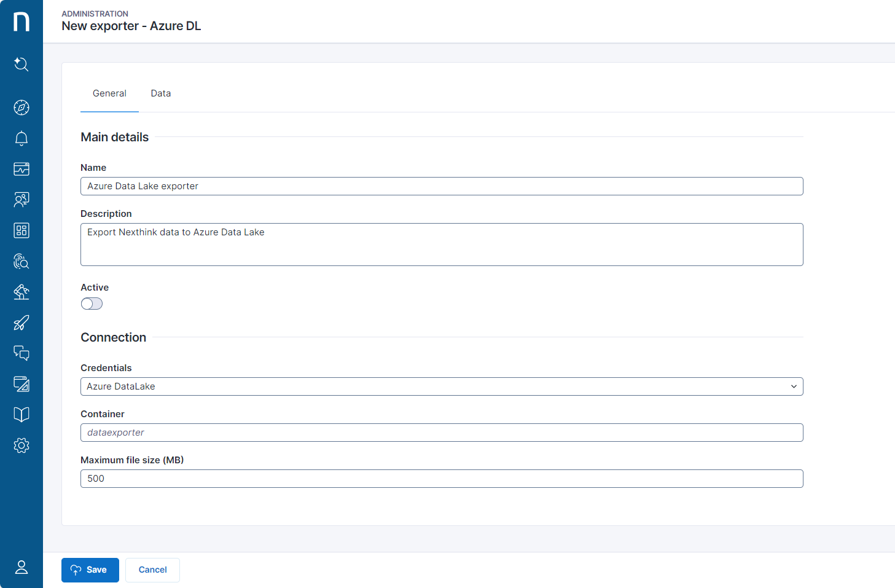This screenshot has height=588, width=895.
Task: Open the chat bubbles icon in sidebar
Action: point(21,353)
